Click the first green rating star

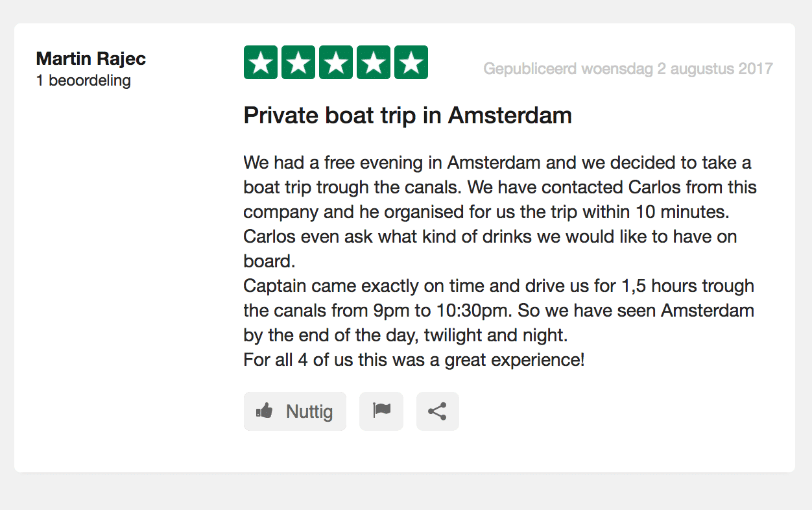(x=261, y=63)
